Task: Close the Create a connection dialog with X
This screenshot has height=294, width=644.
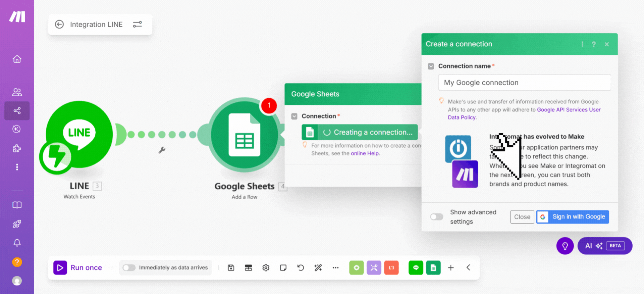Action: 607,44
